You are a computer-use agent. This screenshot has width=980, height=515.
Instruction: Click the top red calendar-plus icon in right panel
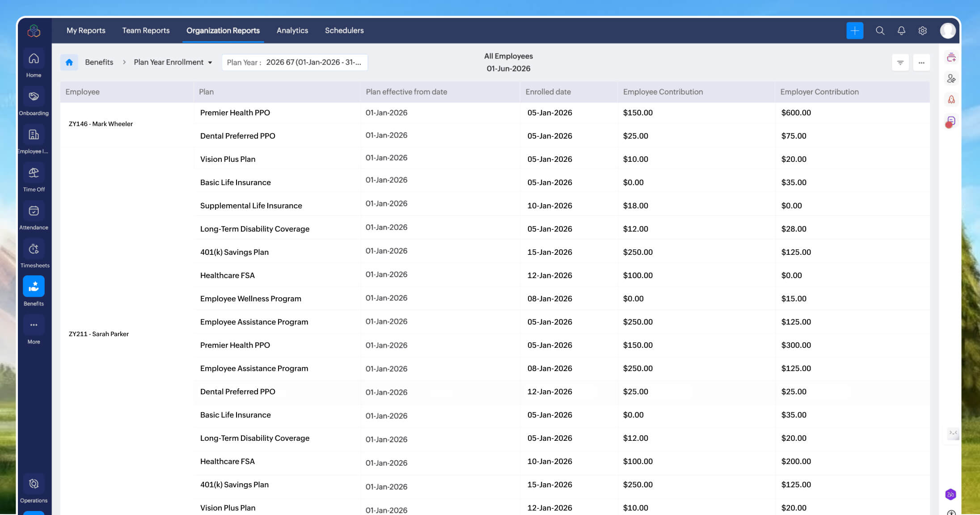click(x=951, y=57)
